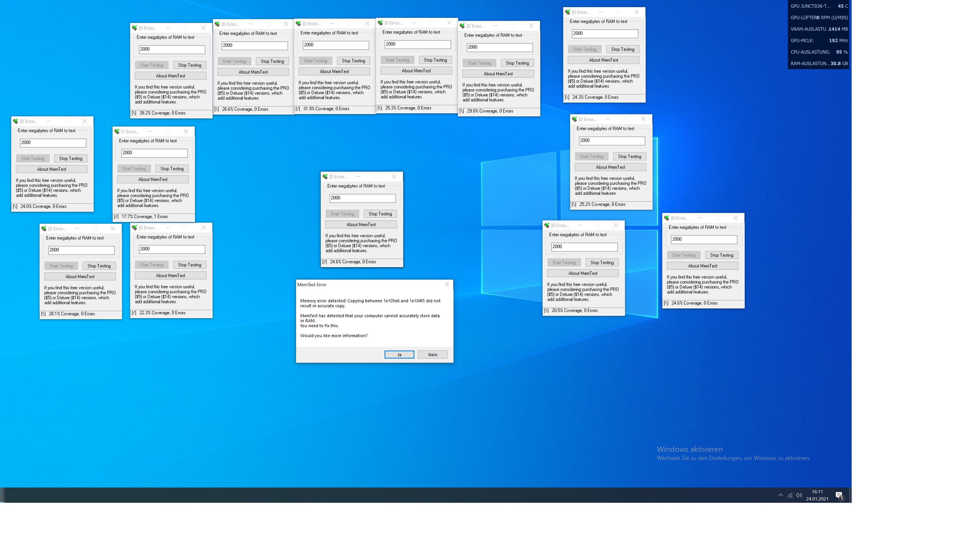Viewport: 980px width, 551px height.
Task: Click the taskbar clock showing 16:11
Action: click(x=817, y=495)
